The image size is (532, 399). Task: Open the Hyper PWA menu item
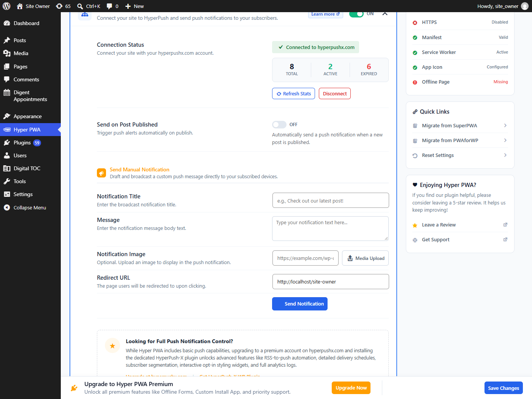30,130
